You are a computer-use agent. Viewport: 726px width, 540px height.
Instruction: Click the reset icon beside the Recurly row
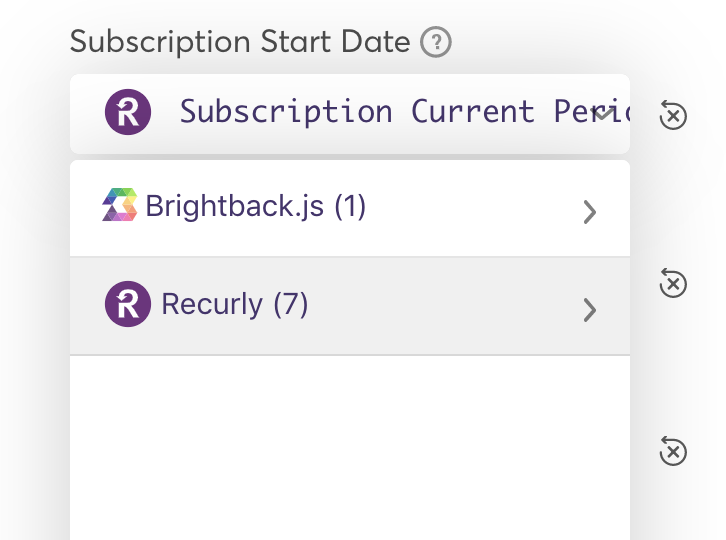673,284
